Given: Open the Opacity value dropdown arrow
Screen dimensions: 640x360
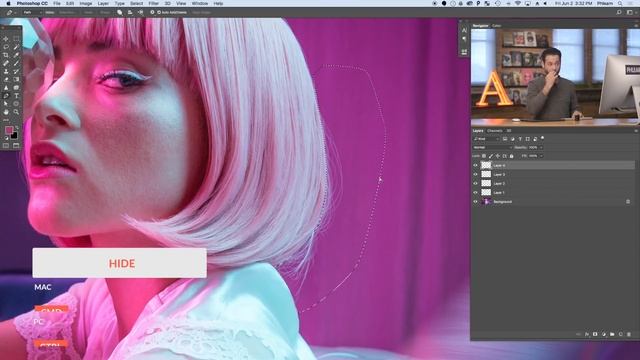Looking at the screenshot, I should [x=541, y=147].
